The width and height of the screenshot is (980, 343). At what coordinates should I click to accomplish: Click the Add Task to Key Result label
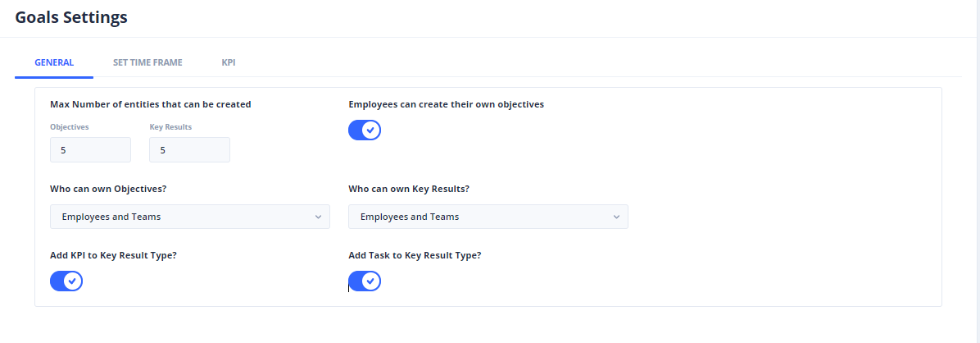click(415, 255)
